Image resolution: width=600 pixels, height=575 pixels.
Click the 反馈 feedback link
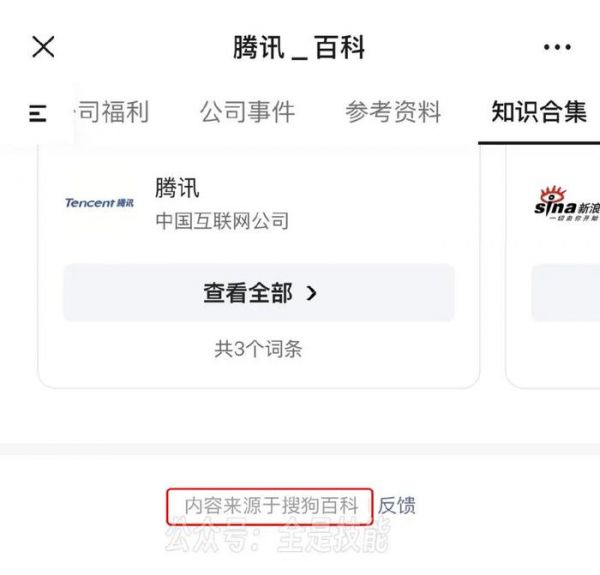click(x=396, y=505)
